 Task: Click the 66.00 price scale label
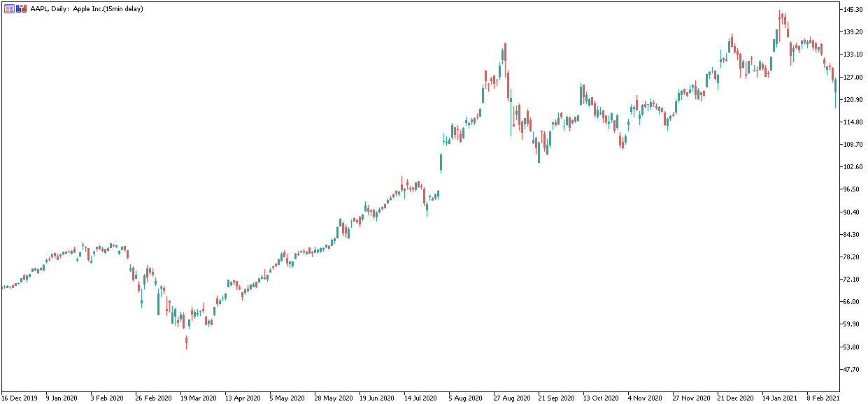click(x=851, y=302)
